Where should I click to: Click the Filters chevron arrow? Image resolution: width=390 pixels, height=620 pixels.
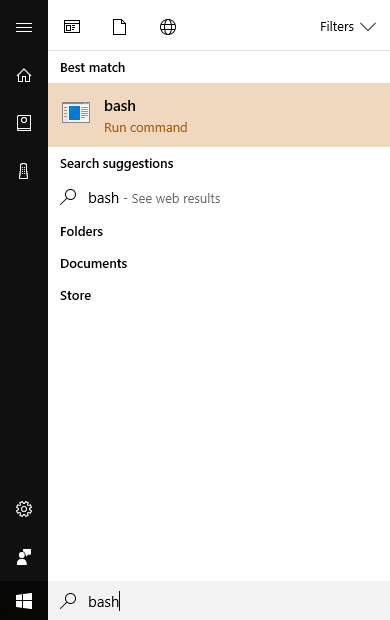coord(368,27)
